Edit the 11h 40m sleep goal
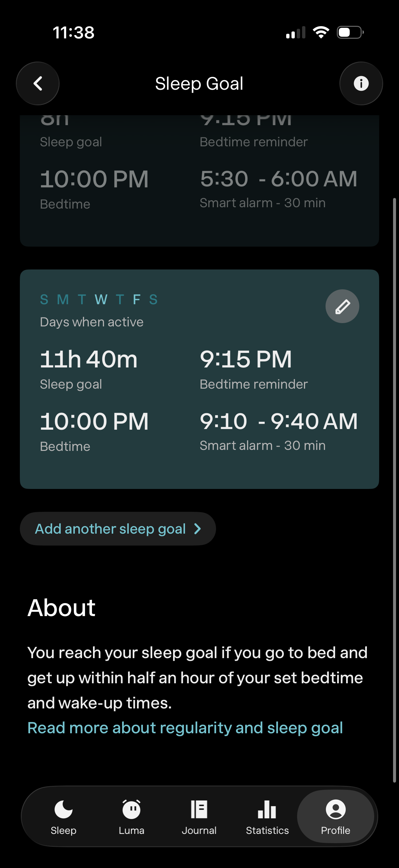The width and height of the screenshot is (399, 868). pos(342,306)
